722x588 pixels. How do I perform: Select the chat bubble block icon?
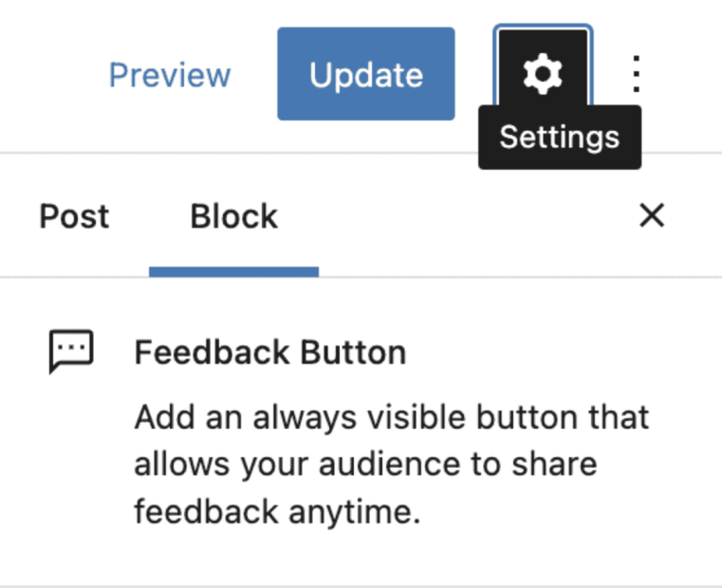point(71,353)
